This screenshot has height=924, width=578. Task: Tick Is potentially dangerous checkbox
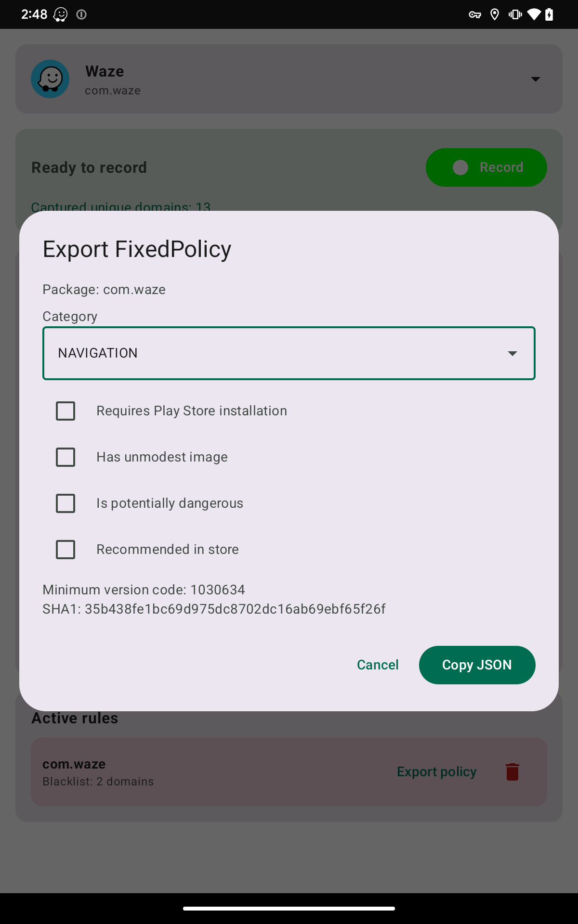click(x=66, y=503)
